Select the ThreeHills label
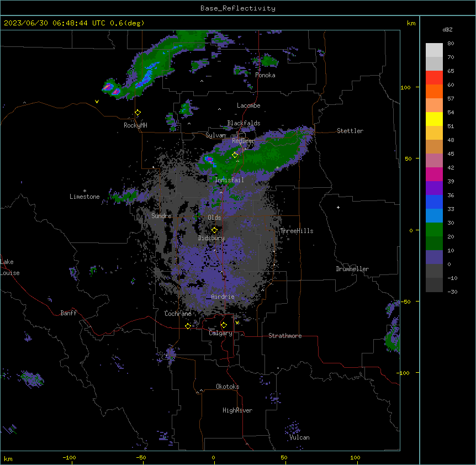Viewport: 476px width, 465px height. 297,231
